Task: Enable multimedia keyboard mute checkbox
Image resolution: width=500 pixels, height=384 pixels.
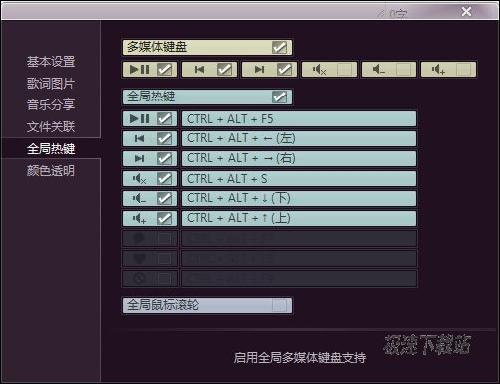Action: (344, 70)
